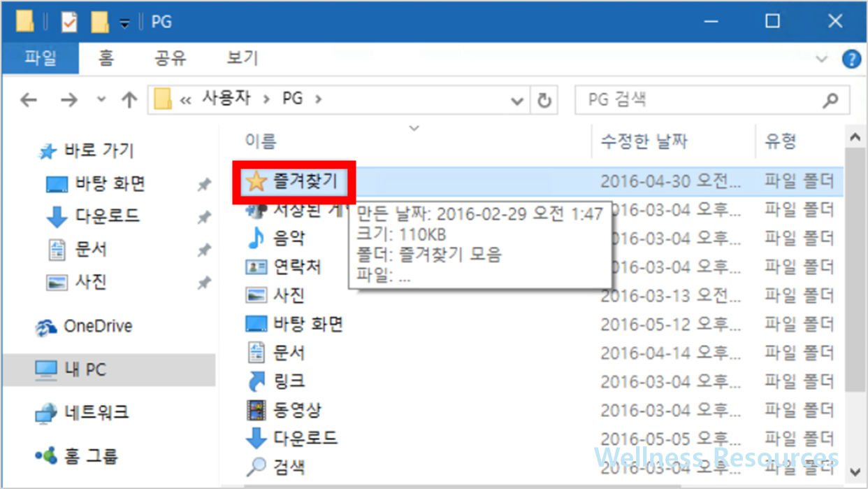Select the 연락처 folder icon
The width and height of the screenshot is (868, 489).
(x=256, y=267)
